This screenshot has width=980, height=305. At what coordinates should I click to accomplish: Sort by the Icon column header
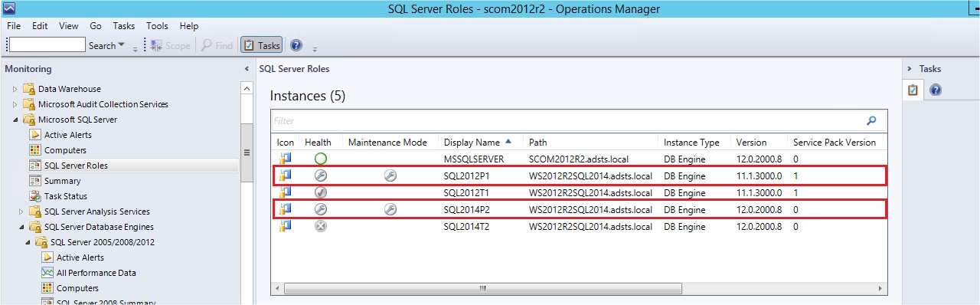[x=286, y=143]
